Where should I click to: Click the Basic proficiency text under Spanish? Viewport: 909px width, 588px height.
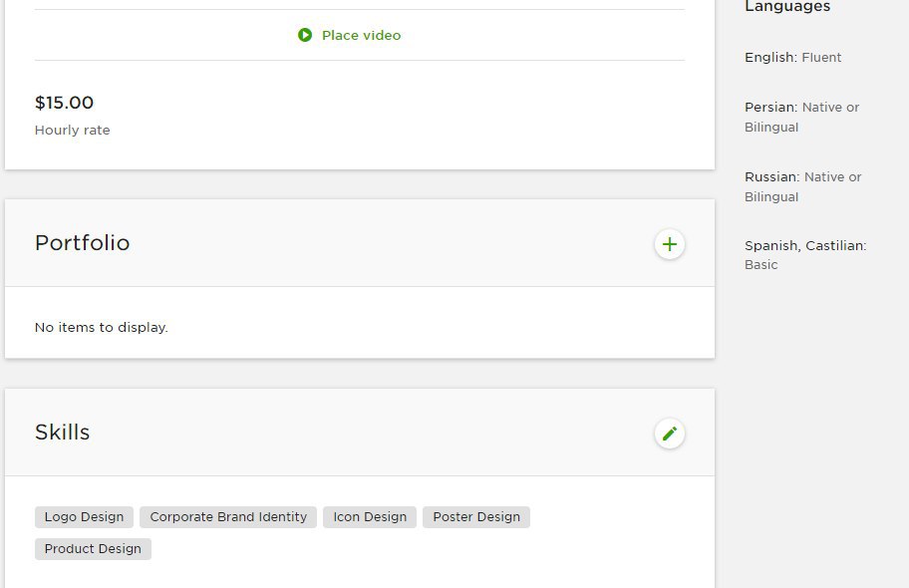point(760,265)
